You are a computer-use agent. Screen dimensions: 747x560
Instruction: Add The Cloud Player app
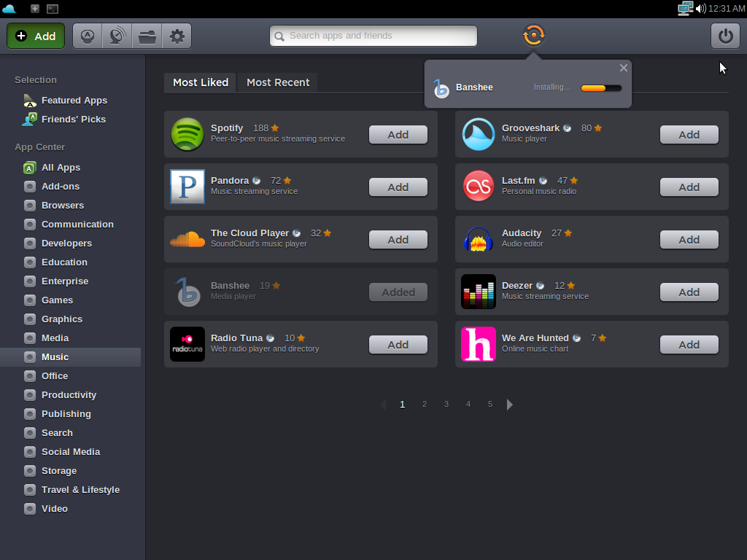[398, 239]
